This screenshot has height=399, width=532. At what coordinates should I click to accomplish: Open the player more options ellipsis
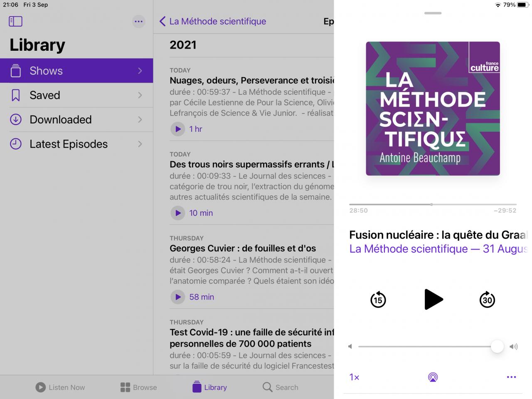[x=511, y=377]
